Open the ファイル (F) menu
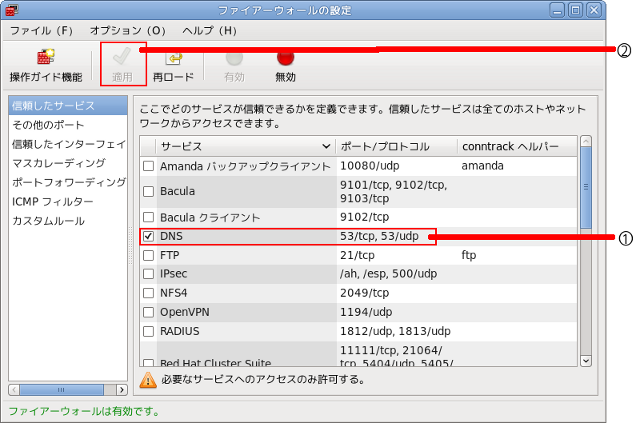This screenshot has width=640, height=423. (42, 31)
